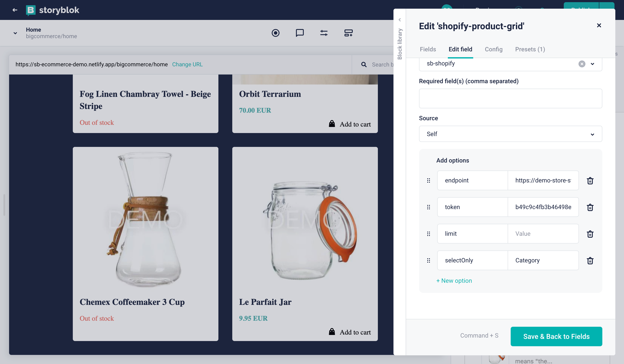Expand the Home story dropdown arrow
This screenshot has height=364, width=624.
click(x=15, y=33)
